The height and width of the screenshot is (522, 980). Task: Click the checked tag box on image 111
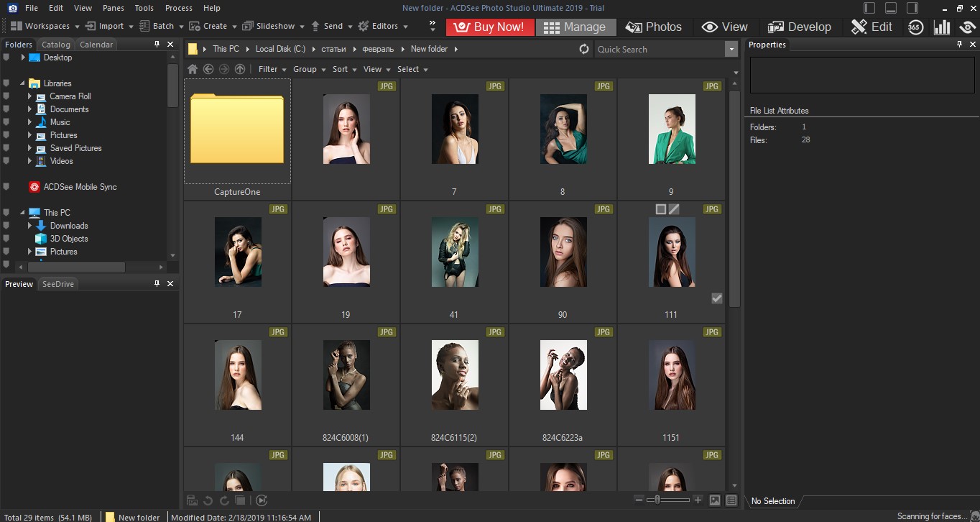click(x=716, y=297)
